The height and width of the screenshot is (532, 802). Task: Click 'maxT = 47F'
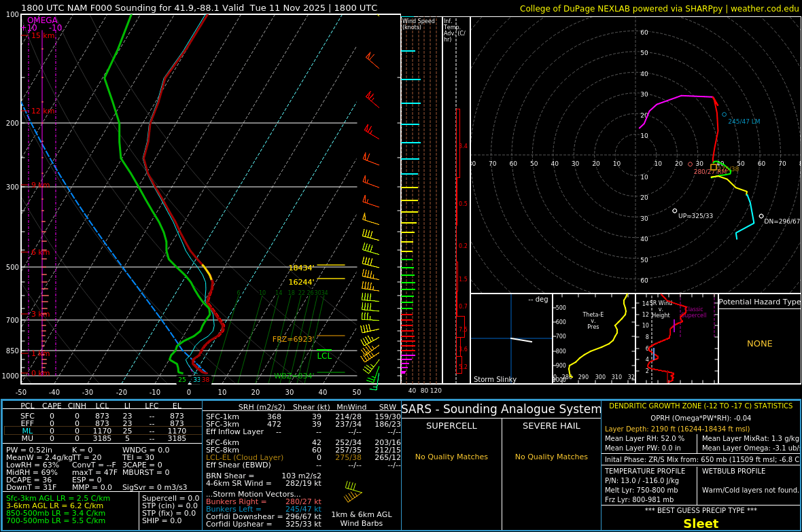[x=94, y=472]
